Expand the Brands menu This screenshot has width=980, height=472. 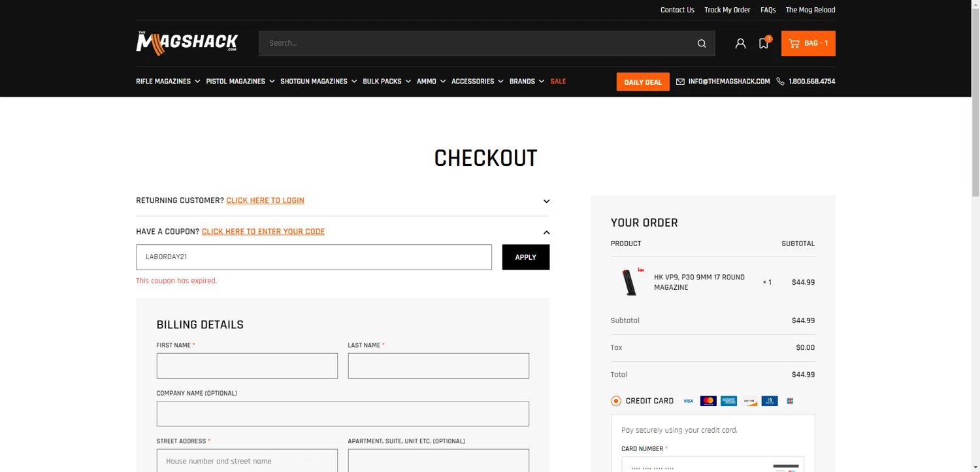click(527, 82)
